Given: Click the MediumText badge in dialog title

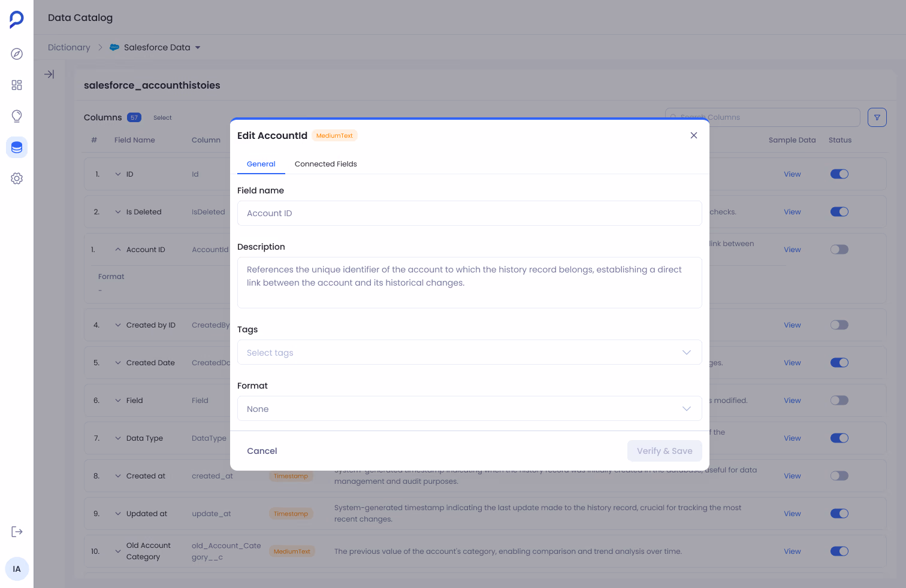Looking at the screenshot, I should [334, 135].
